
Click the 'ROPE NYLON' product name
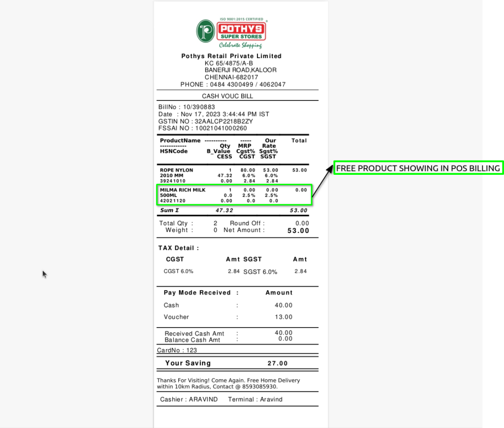point(177,170)
